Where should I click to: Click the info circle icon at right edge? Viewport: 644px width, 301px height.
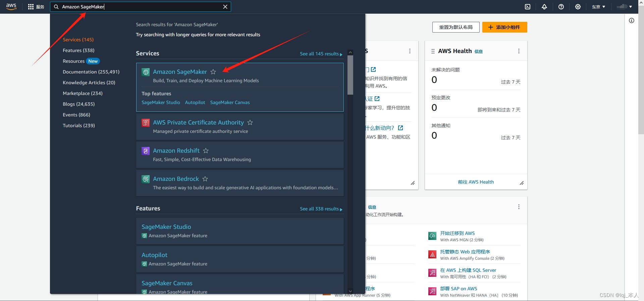click(x=632, y=20)
